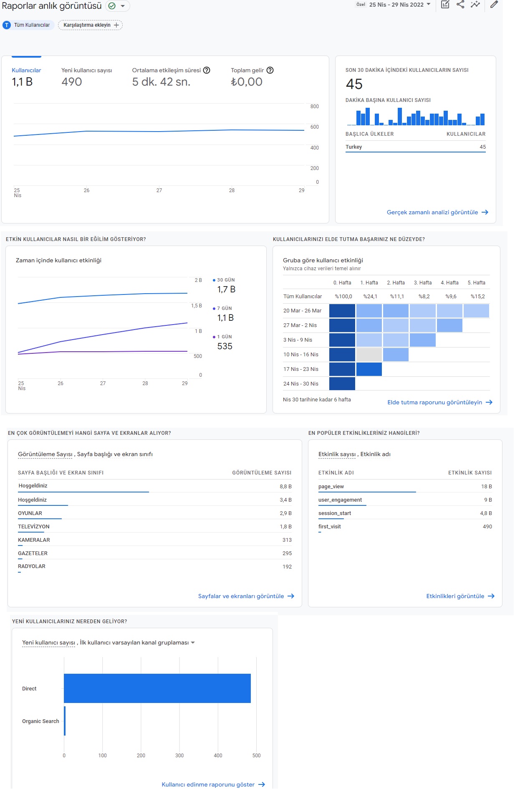Click the Organic Search channel bar

(x=65, y=721)
